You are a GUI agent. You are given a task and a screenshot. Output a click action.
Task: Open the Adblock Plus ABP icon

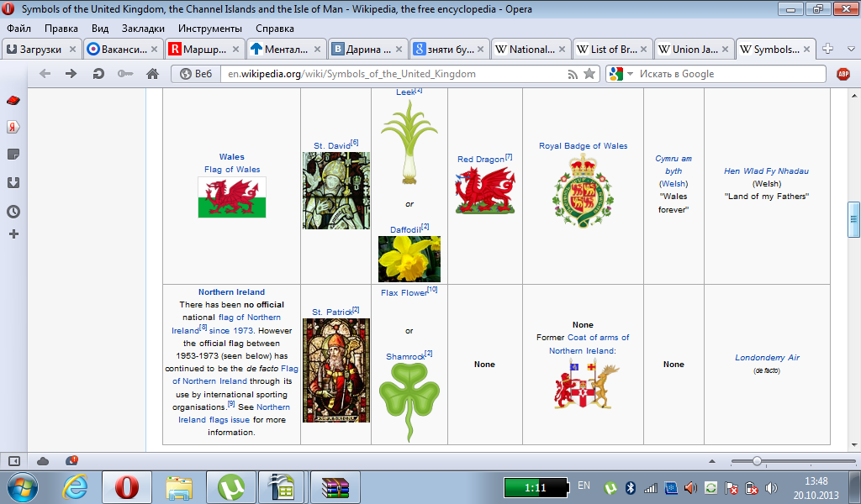pyautogui.click(x=843, y=74)
